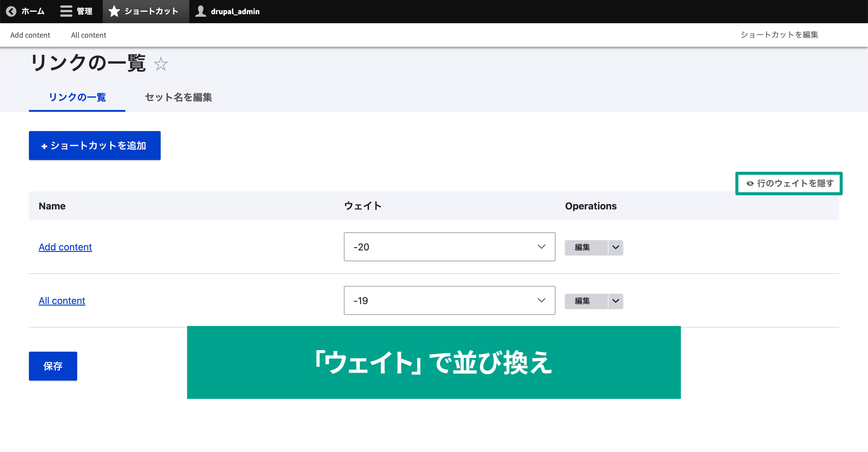Click the star icon beside the page title
The image size is (868, 452).
(161, 64)
